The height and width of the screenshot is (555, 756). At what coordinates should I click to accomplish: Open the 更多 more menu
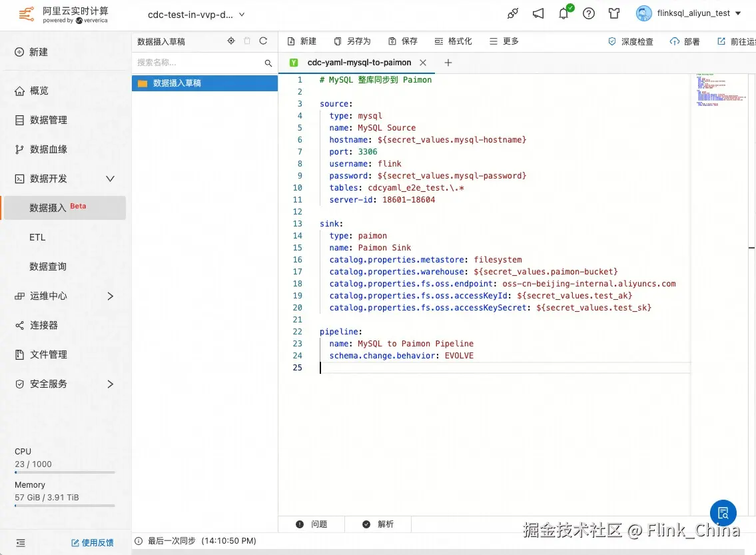coord(504,41)
